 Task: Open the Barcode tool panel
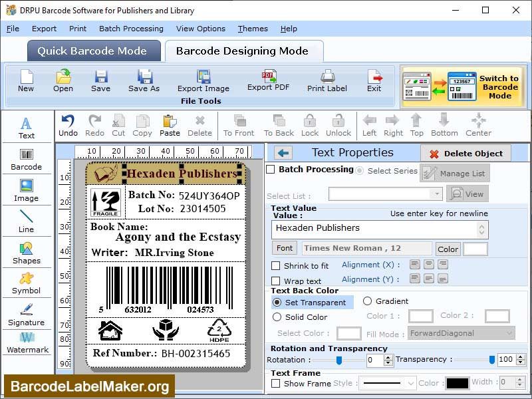tap(27, 158)
